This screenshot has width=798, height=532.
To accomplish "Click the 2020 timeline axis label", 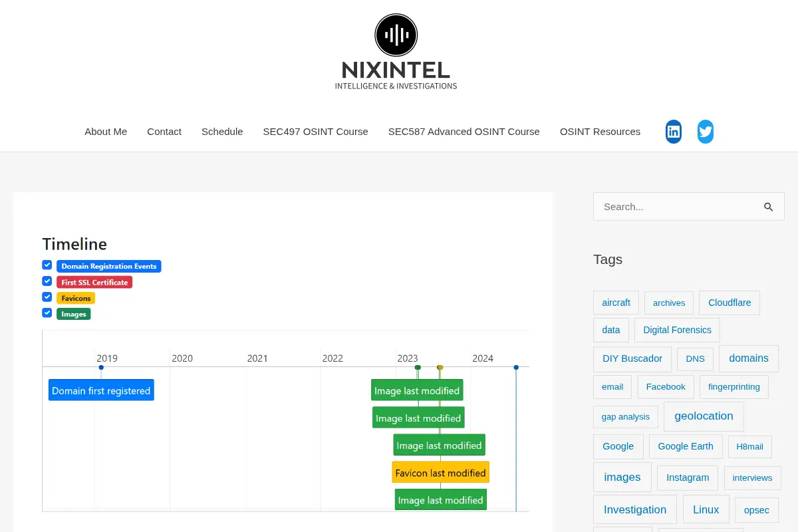I will point(182,358).
